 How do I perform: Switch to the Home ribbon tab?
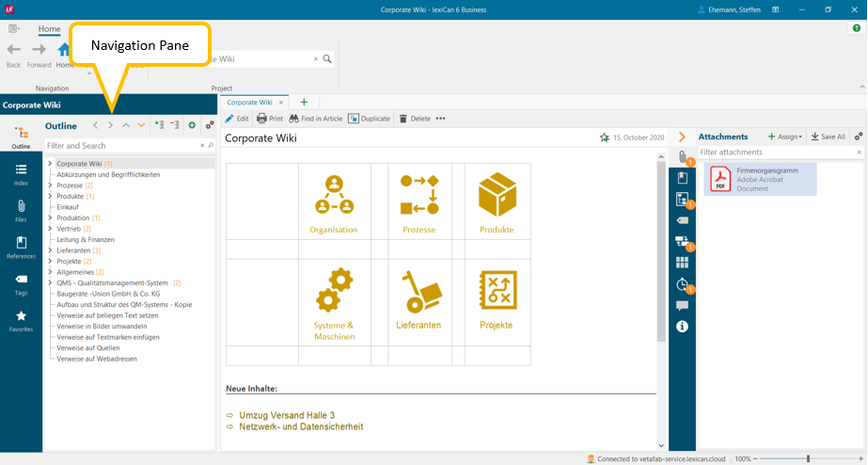pyautogui.click(x=49, y=29)
